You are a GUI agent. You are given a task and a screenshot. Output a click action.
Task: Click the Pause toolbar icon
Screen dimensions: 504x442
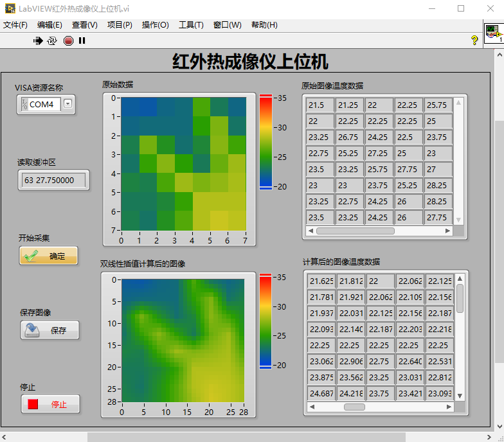(82, 41)
